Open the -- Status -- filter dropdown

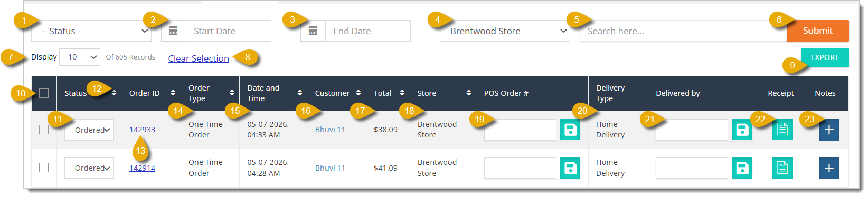[x=91, y=31]
